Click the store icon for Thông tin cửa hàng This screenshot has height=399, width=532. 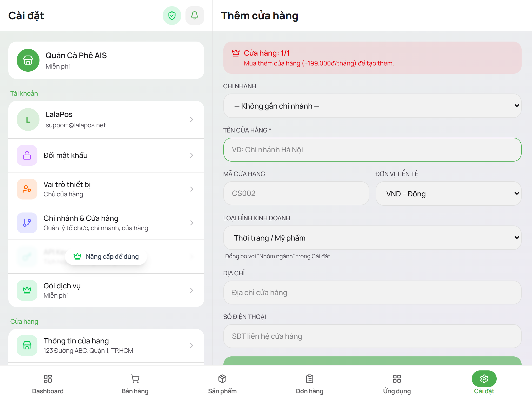(x=27, y=345)
